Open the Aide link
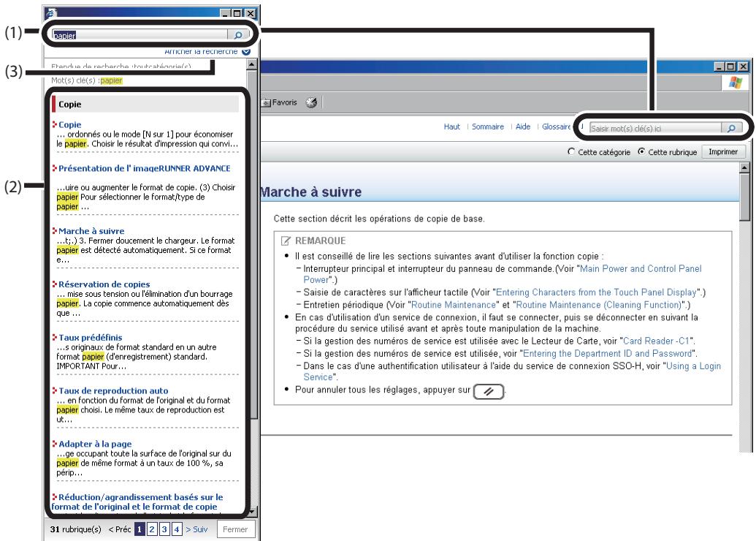This screenshot has height=541, width=756. point(523,126)
